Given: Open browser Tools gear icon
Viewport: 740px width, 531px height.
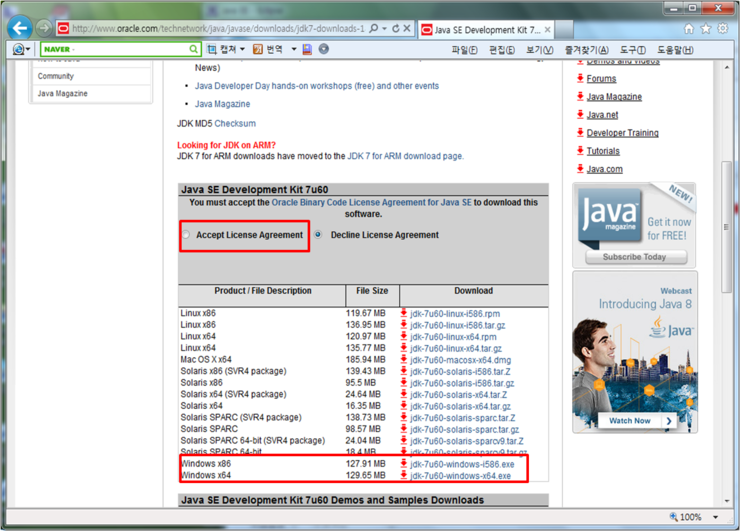Looking at the screenshot, I should click(723, 28).
